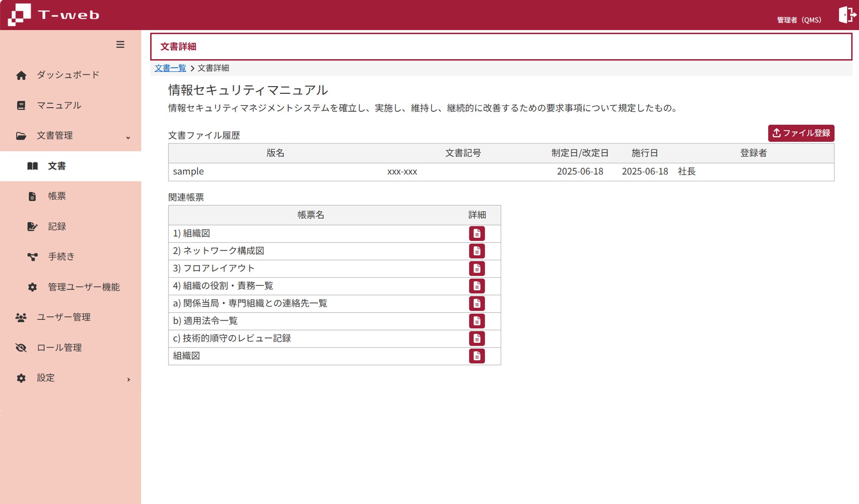Open details for ネットワーク構成図
This screenshot has height=504, width=859.
[x=477, y=251]
